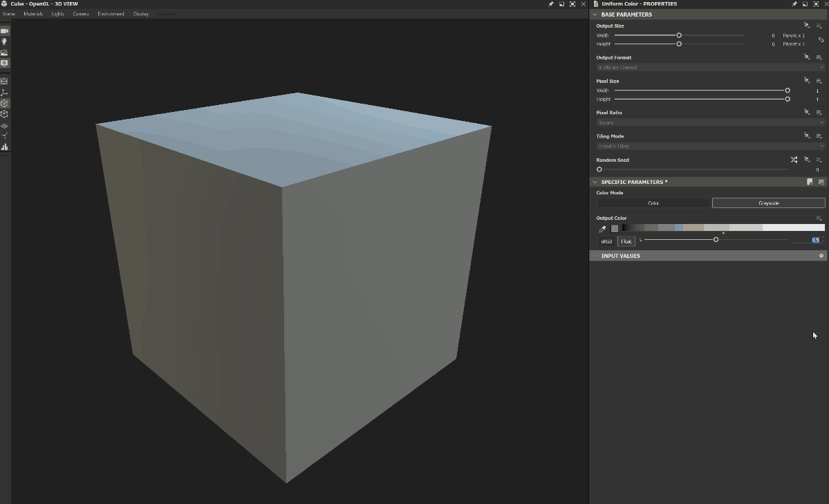The height and width of the screenshot is (504, 829).
Task: Select the Color mode button
Action: click(653, 203)
